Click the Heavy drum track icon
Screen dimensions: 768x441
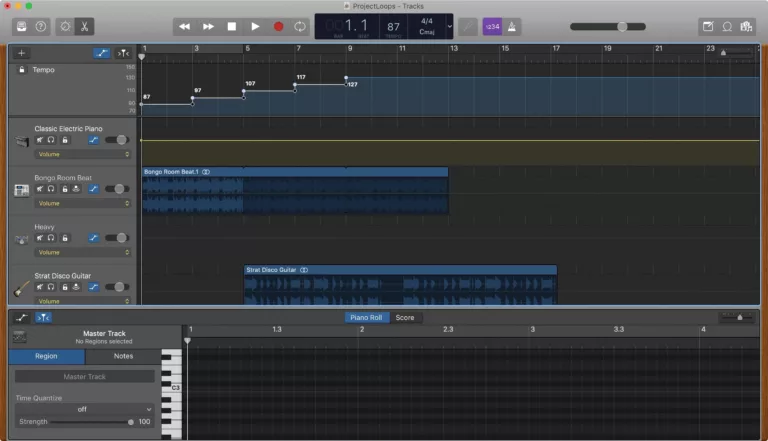[22, 240]
